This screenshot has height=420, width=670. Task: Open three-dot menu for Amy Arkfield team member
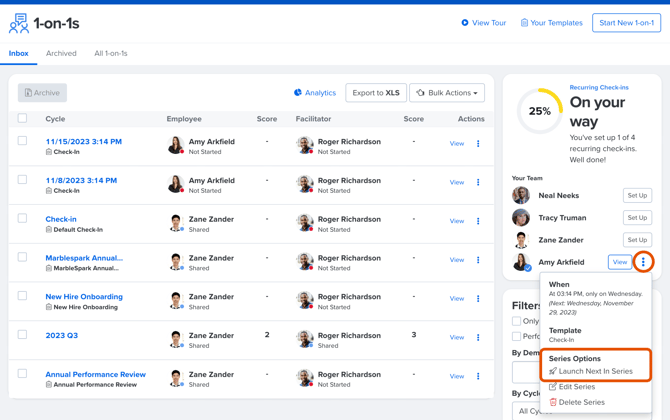click(x=643, y=262)
